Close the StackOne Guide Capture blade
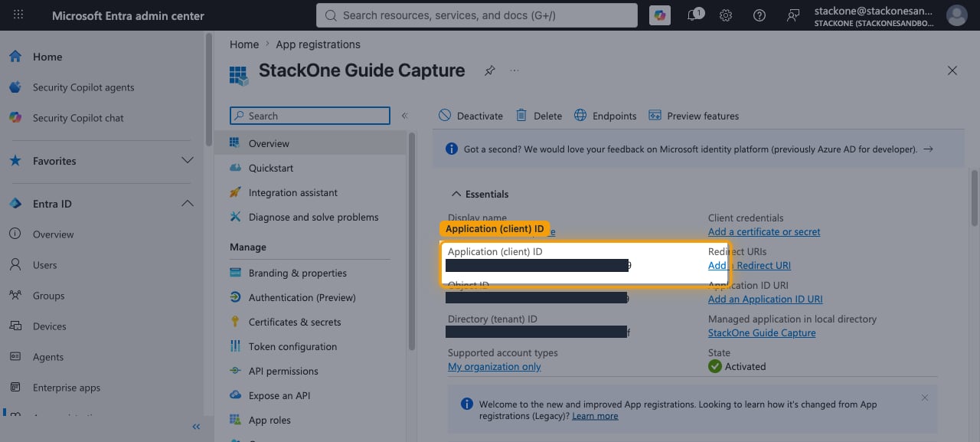This screenshot has width=980, height=442. (x=952, y=70)
